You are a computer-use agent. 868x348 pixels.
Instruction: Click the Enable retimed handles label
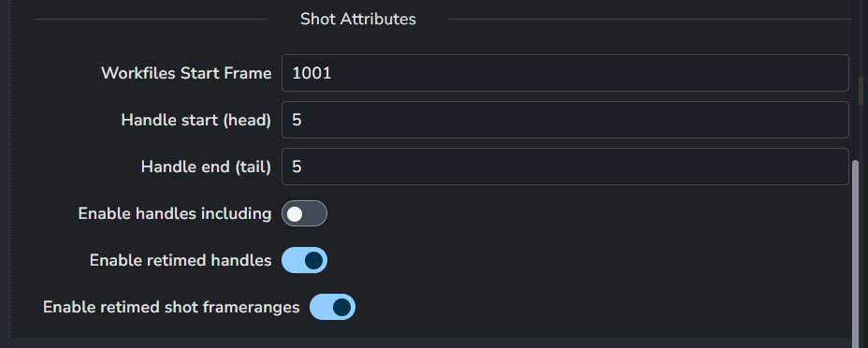pyautogui.click(x=181, y=260)
